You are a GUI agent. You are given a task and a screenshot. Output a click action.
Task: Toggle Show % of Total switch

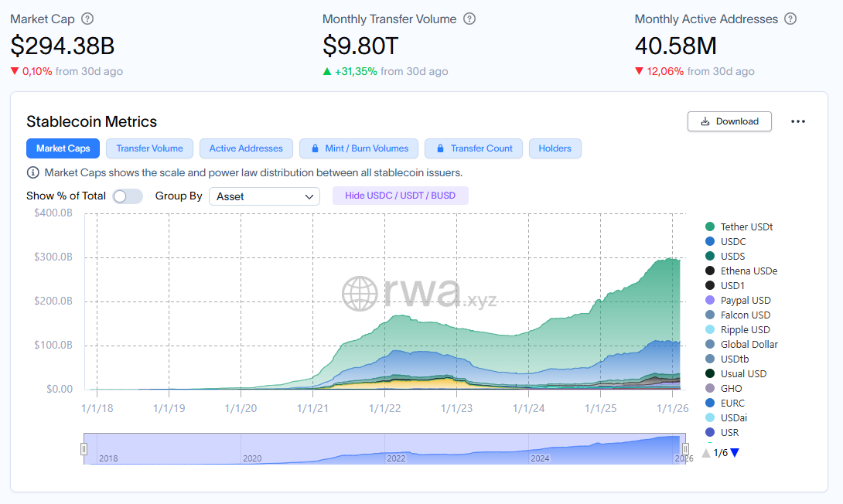point(128,196)
